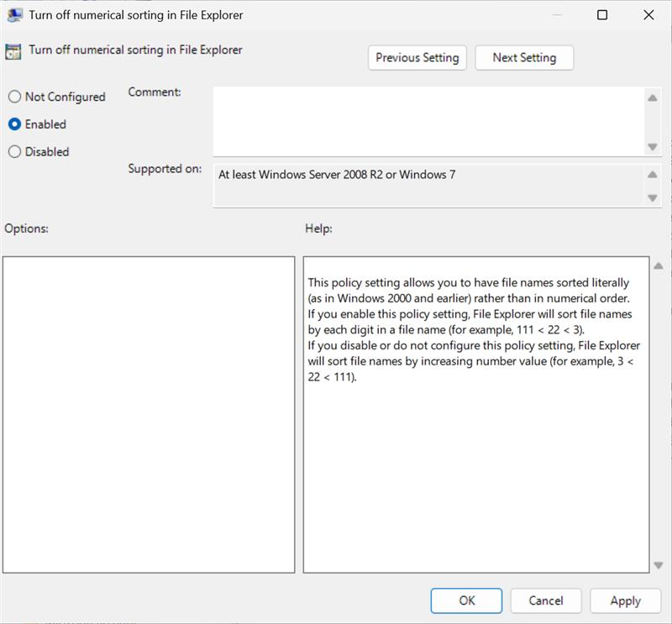The width and height of the screenshot is (672, 624).
Task: Click the policy setting icon beside heading
Action: point(13,51)
